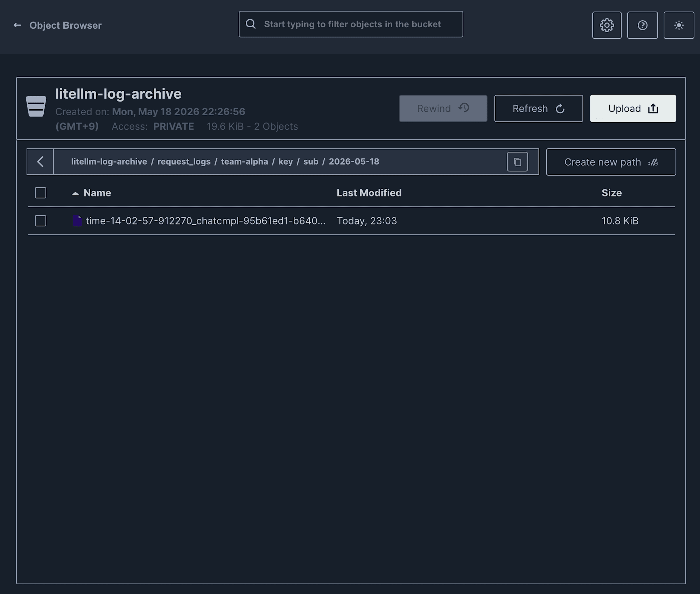The width and height of the screenshot is (700, 594).
Task: Click the bucket icon for litellm-log-archive
Action: pos(36,106)
